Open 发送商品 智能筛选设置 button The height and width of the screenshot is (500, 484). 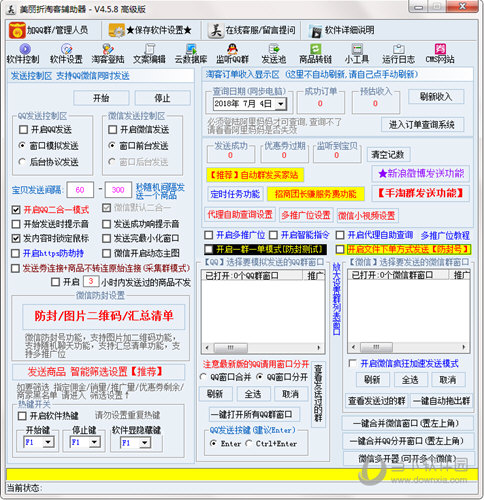(99, 372)
